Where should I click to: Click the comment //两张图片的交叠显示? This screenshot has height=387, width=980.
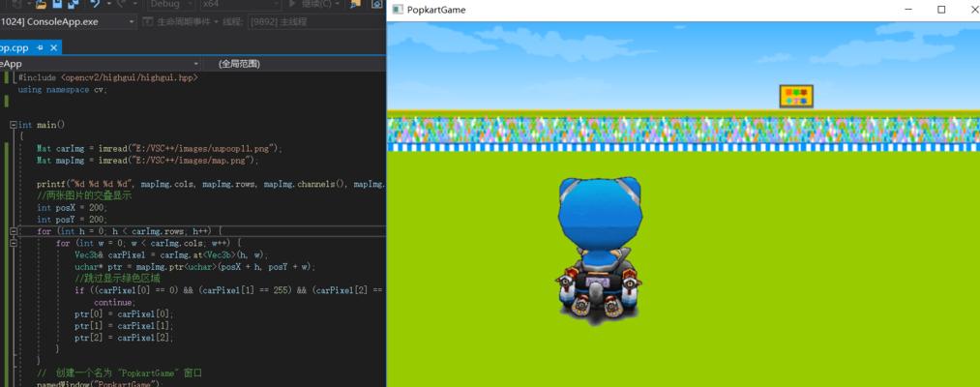tap(84, 195)
